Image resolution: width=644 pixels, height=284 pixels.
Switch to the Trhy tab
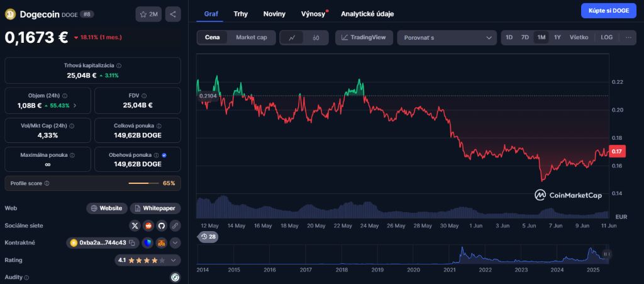tap(240, 13)
